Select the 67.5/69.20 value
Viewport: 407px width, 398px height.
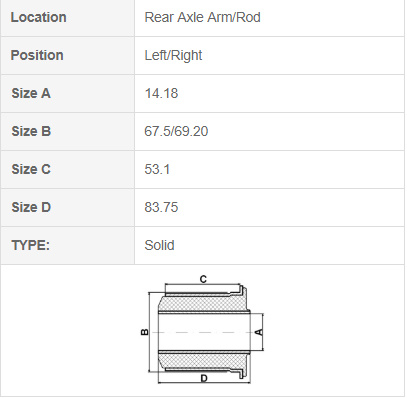pos(176,131)
